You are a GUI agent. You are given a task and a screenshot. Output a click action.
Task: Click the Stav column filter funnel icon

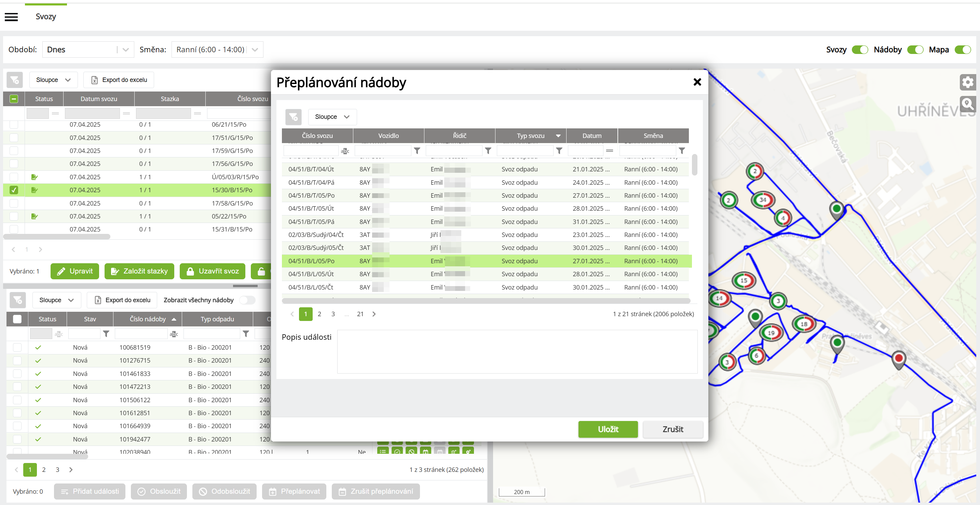[106, 334]
